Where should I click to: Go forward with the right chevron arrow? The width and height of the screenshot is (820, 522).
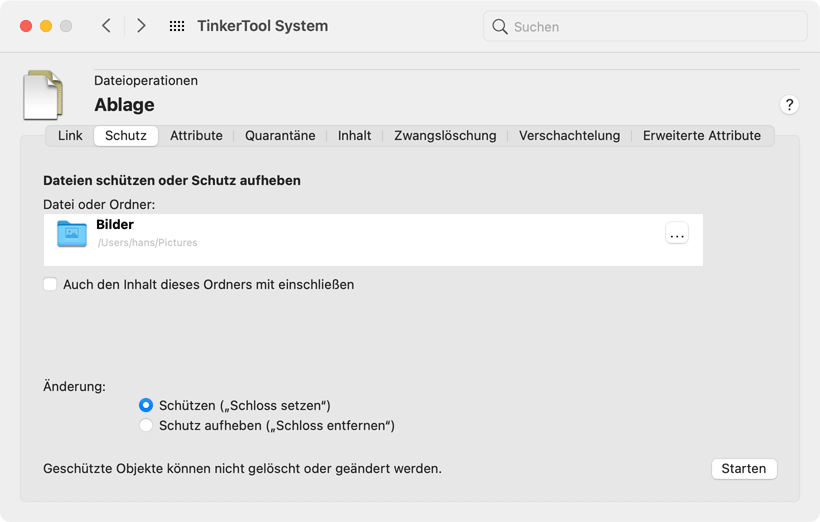point(141,26)
